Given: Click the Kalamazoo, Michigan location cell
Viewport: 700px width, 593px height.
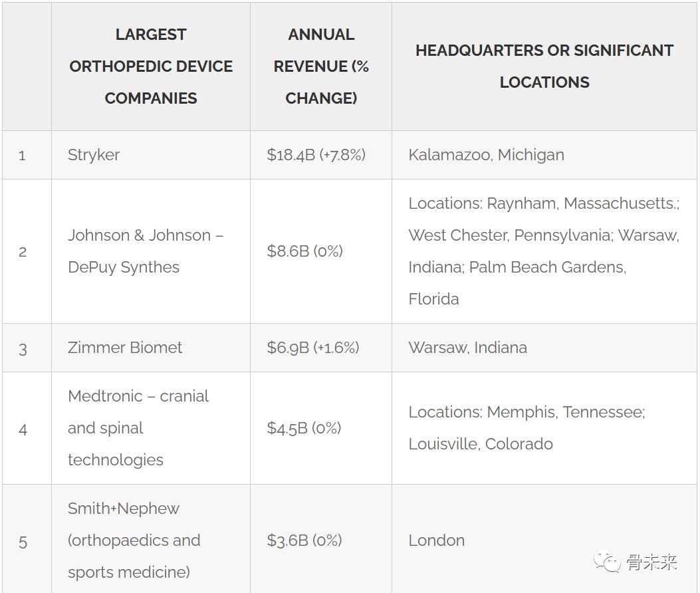Looking at the screenshot, I should point(544,155).
